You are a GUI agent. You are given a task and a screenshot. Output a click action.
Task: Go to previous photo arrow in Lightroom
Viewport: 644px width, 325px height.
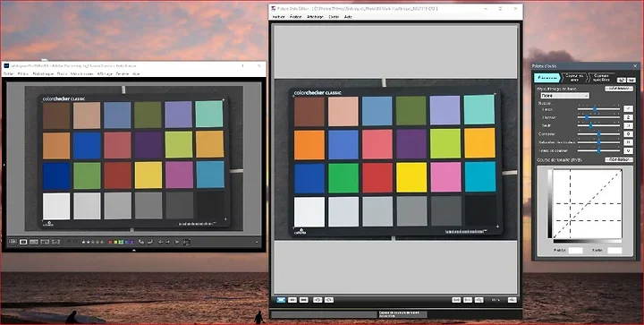pyautogui.click(x=160, y=242)
